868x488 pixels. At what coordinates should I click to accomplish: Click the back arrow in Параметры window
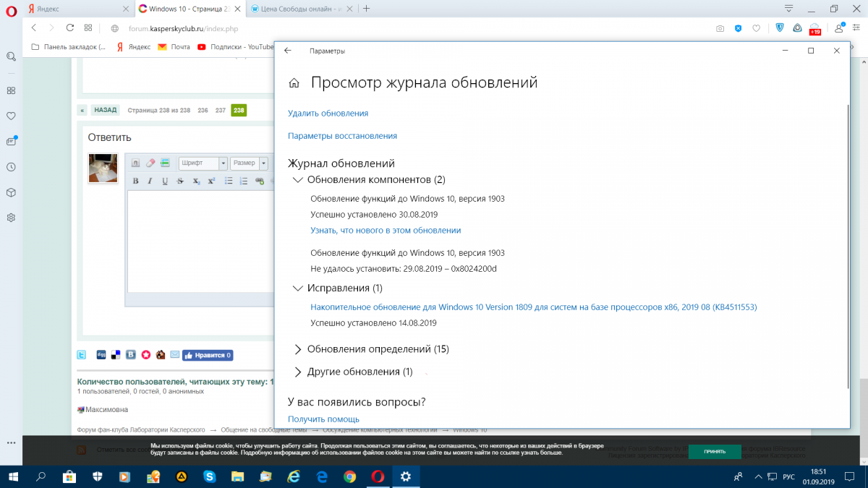click(288, 51)
